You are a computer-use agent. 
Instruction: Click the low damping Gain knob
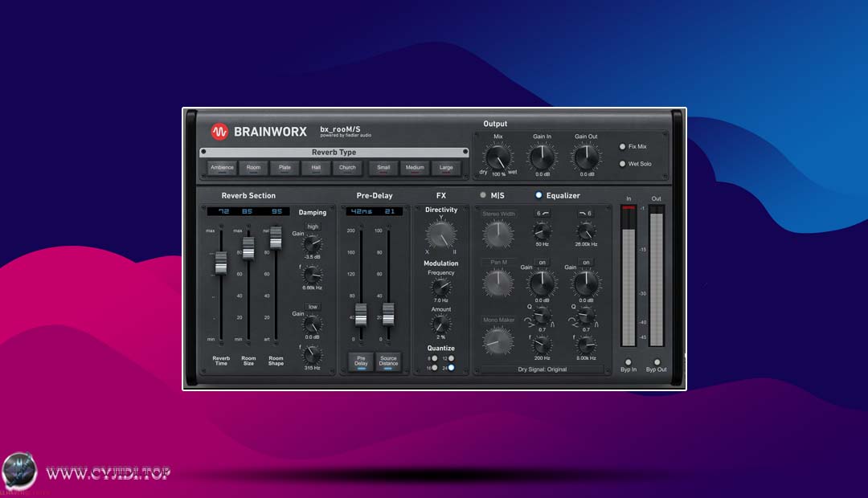point(313,324)
